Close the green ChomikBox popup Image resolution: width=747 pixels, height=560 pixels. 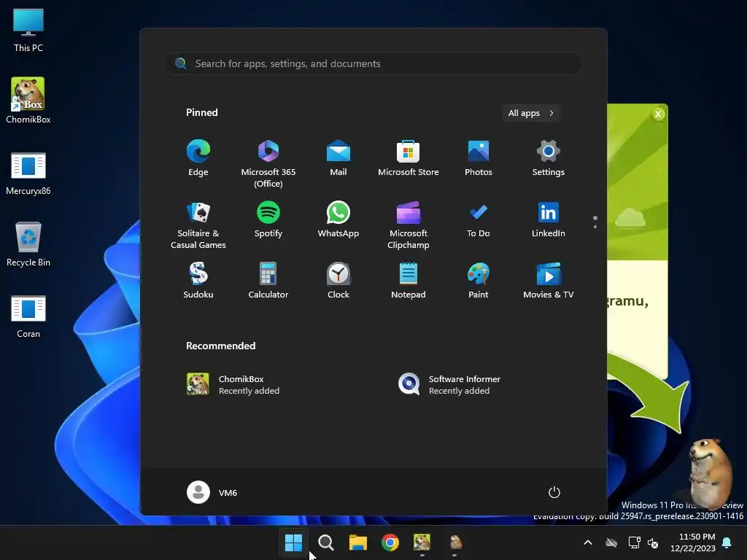point(659,114)
